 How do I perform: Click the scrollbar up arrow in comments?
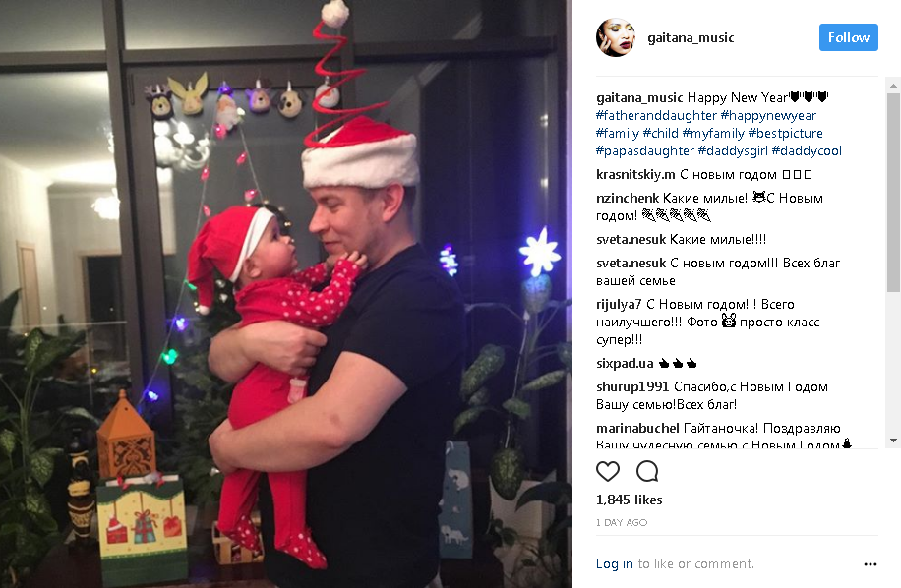point(893,85)
